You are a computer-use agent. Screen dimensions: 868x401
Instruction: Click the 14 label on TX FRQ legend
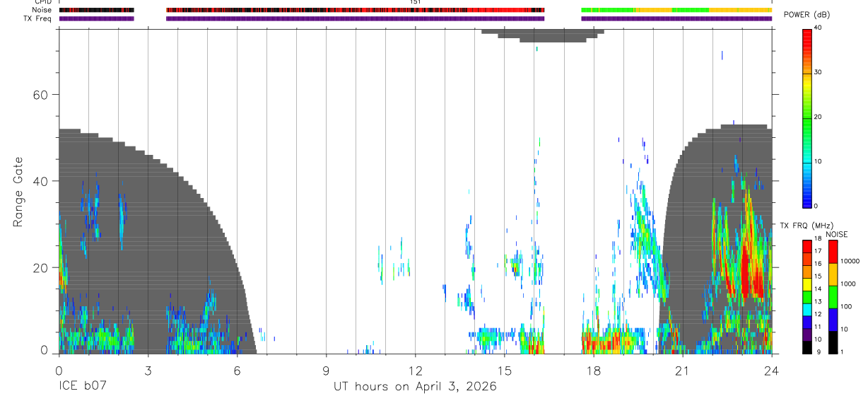tap(818, 289)
